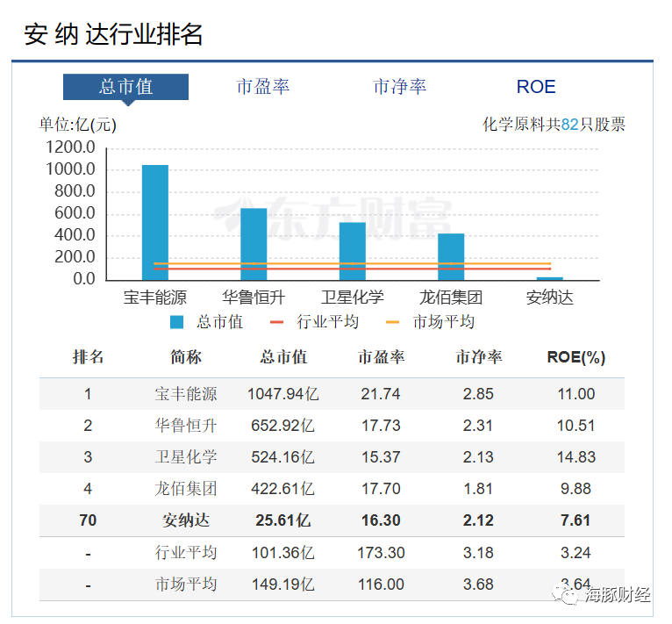
Task: Select the 行业平均 row label in table
Action: click(186, 552)
